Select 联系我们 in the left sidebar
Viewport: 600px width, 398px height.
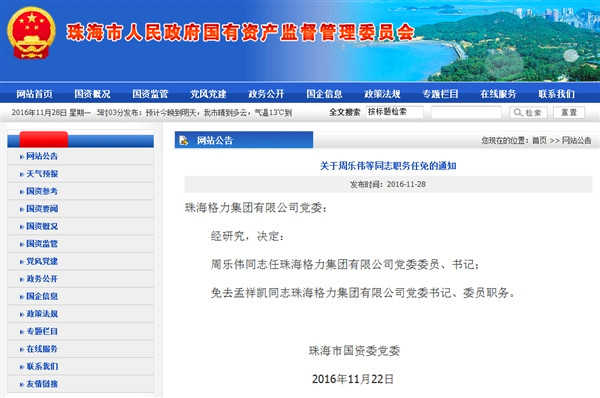pyautogui.click(x=42, y=366)
